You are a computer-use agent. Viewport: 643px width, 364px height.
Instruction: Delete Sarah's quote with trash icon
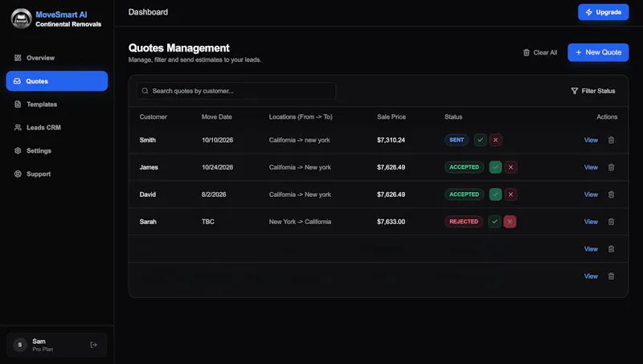click(611, 222)
